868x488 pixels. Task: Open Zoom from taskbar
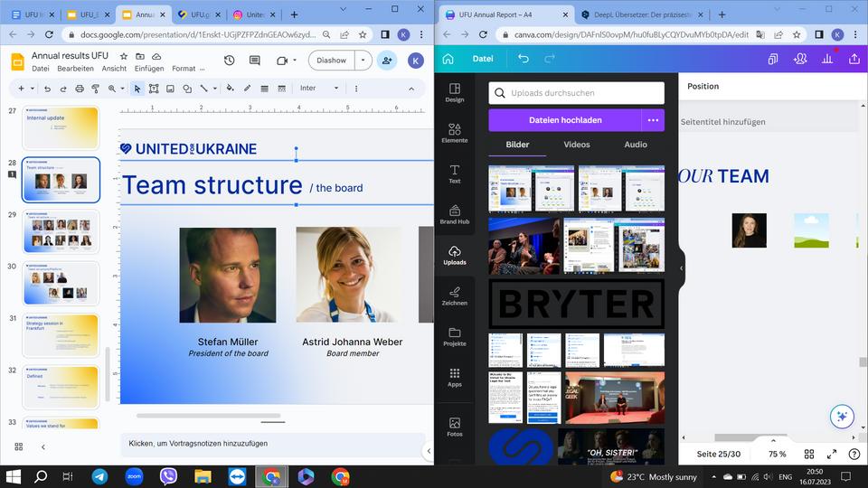[x=134, y=476]
